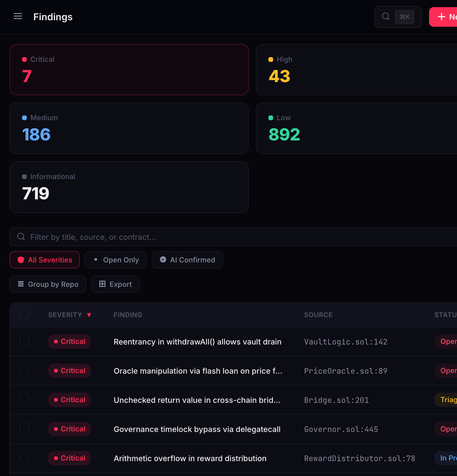Click the filter field magnifier icon

coord(21,237)
